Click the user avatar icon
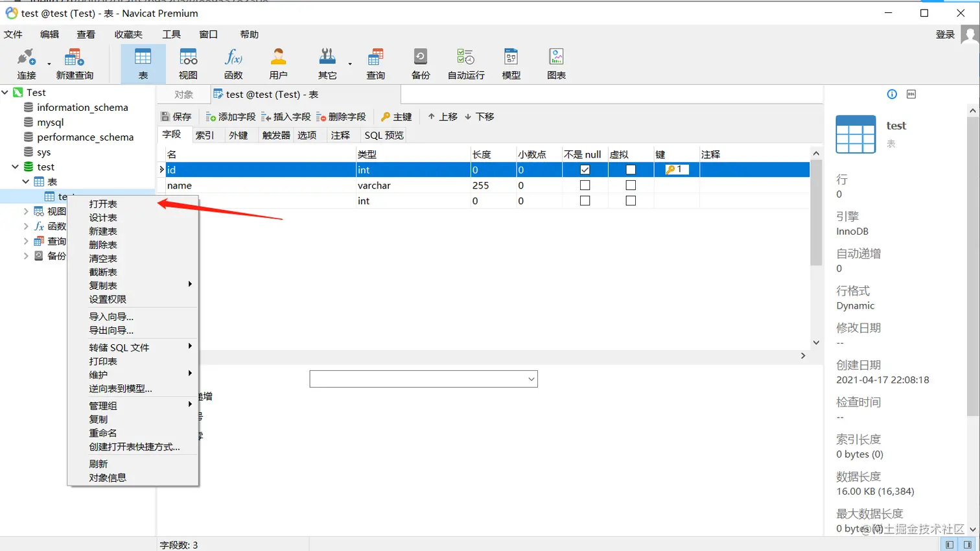 click(970, 35)
